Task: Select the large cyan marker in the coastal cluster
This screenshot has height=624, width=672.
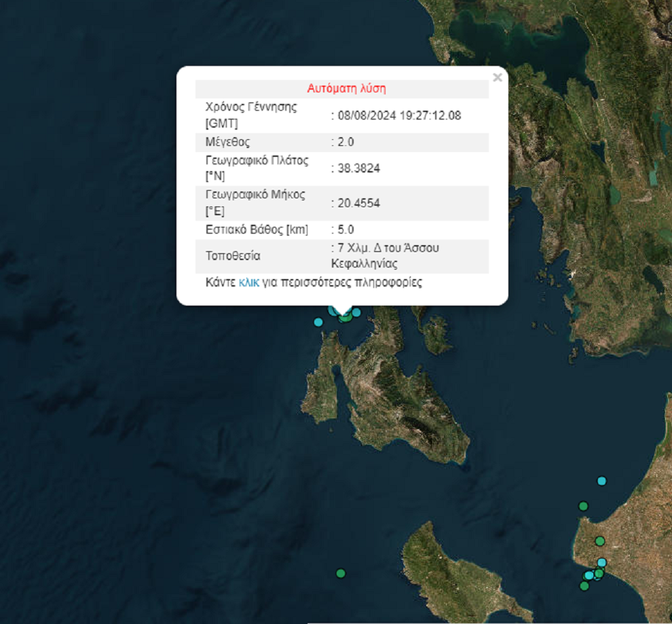Action: point(589,576)
